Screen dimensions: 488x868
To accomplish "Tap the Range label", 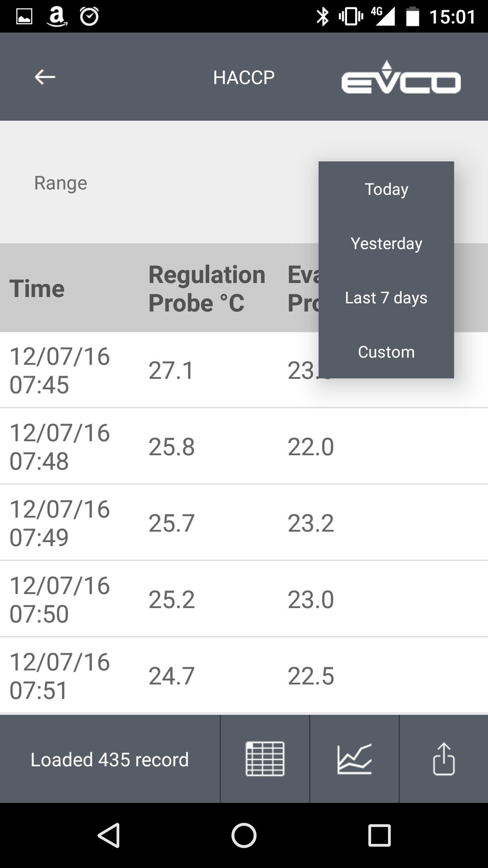I will click(x=61, y=183).
